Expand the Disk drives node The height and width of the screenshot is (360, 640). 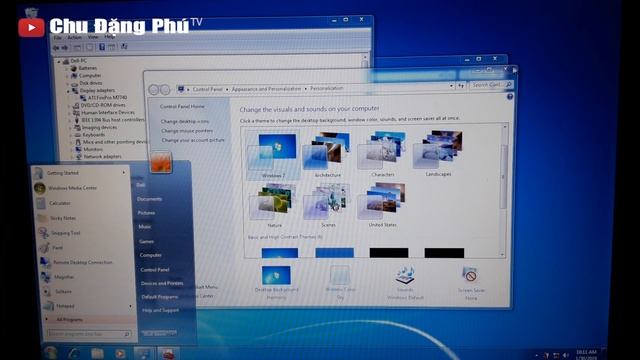pos(68,84)
